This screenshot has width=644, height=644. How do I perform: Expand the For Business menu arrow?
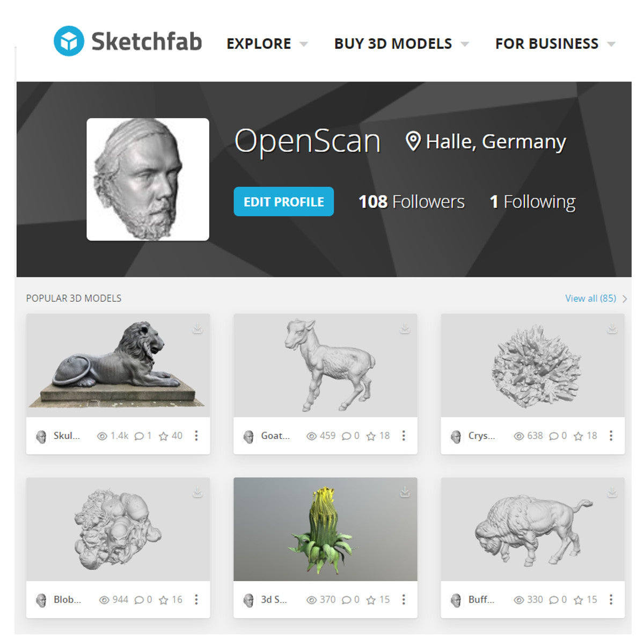[611, 44]
